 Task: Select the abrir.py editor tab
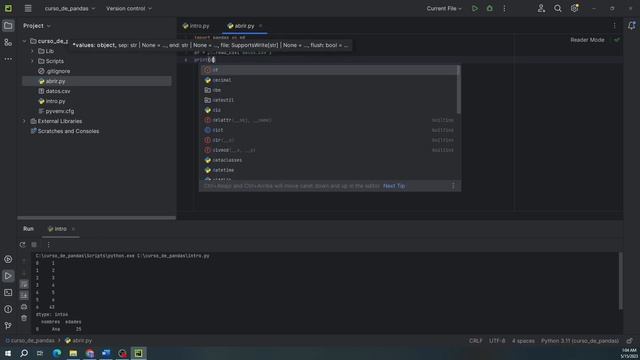pyautogui.click(x=241, y=26)
